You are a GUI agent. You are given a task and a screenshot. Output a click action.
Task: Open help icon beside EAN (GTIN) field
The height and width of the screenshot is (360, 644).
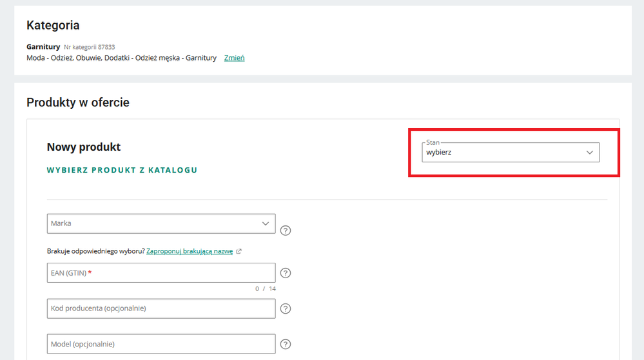click(286, 273)
